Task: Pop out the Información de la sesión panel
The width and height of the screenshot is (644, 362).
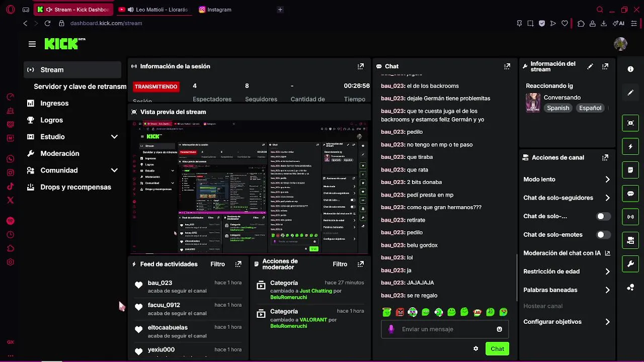Action: (360, 66)
